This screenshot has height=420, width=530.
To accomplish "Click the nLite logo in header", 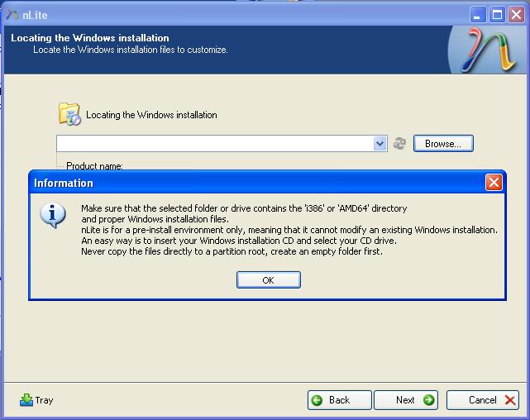I will pos(488,50).
